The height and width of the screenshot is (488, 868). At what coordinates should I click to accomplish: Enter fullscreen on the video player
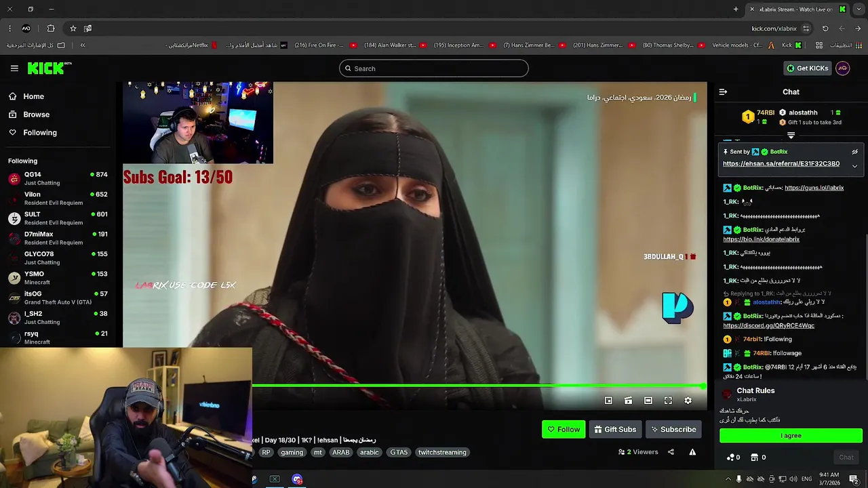668,401
